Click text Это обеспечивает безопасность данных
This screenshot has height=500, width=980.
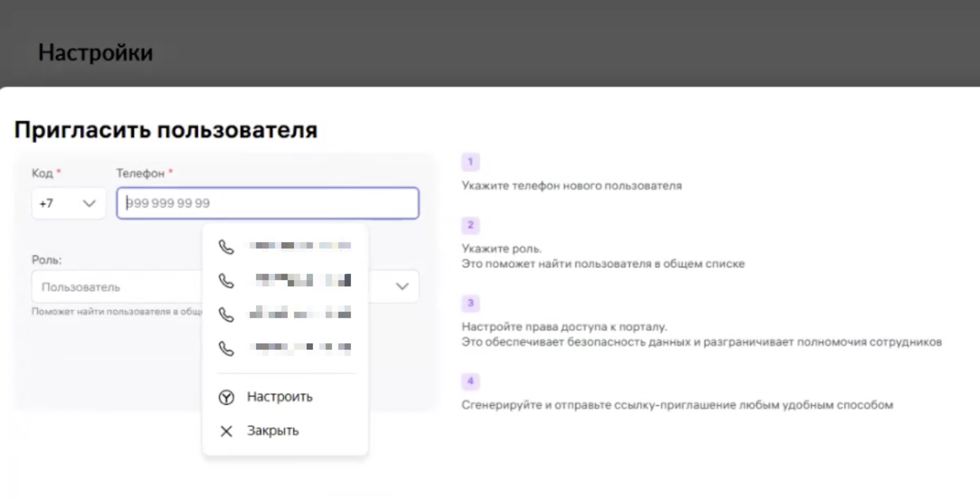click(x=702, y=342)
